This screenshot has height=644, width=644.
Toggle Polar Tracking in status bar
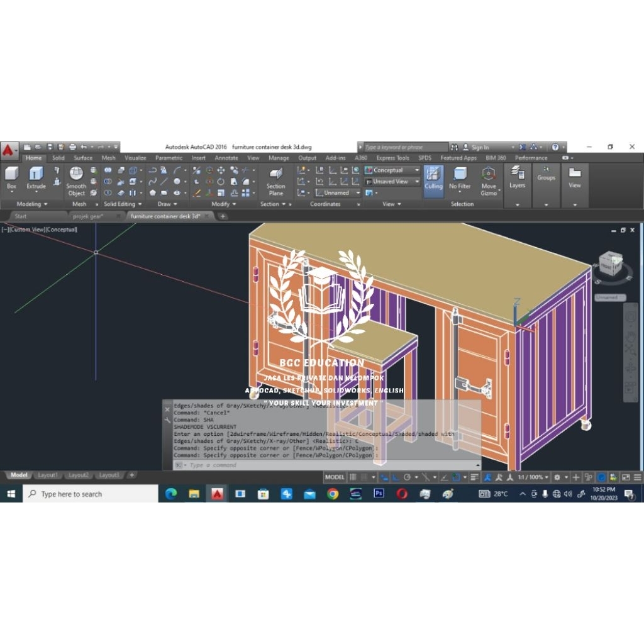[x=407, y=477]
